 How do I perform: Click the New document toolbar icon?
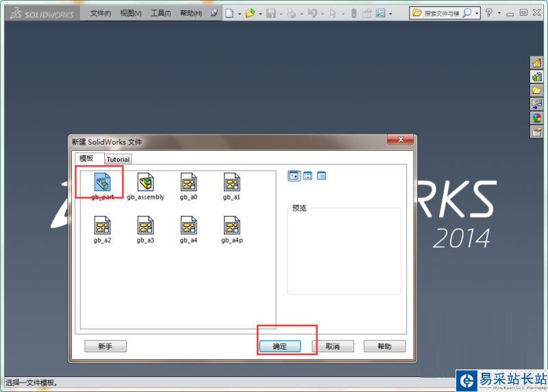[x=229, y=13]
